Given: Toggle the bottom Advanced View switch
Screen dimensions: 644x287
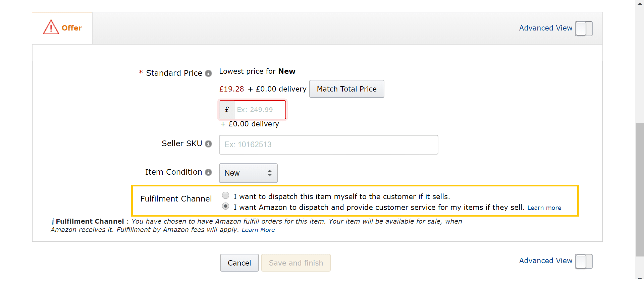Looking at the screenshot, I should pos(584,262).
